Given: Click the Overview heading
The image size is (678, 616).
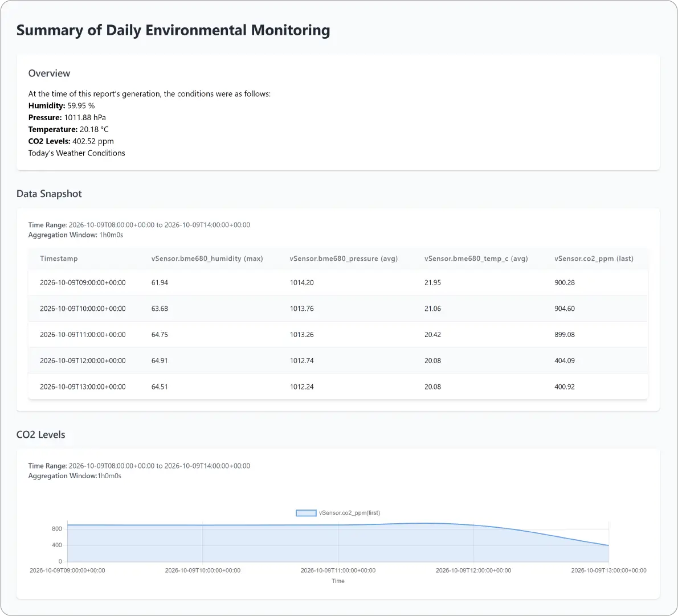Looking at the screenshot, I should (x=50, y=73).
